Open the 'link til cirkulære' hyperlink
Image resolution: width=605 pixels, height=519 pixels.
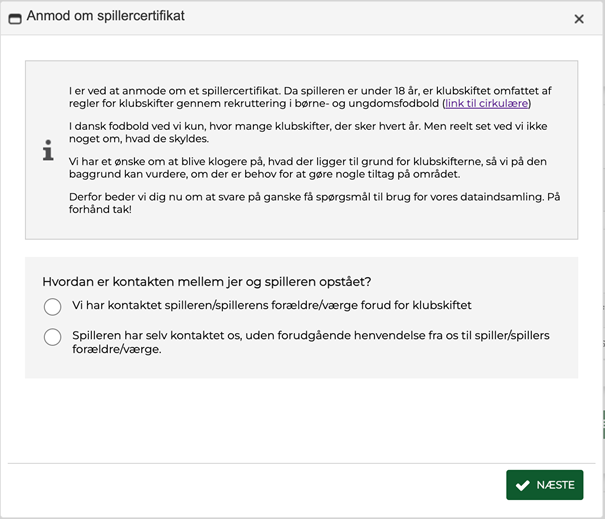pos(486,103)
